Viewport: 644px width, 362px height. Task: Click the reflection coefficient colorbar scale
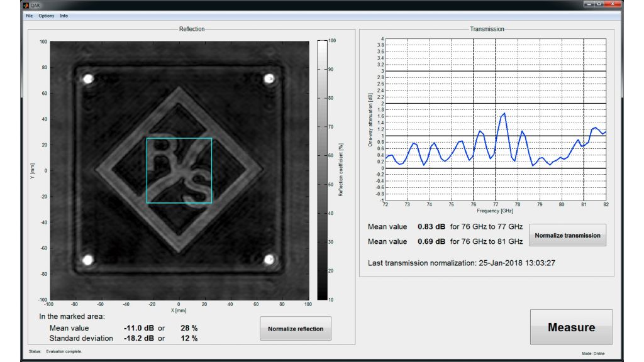(321, 170)
